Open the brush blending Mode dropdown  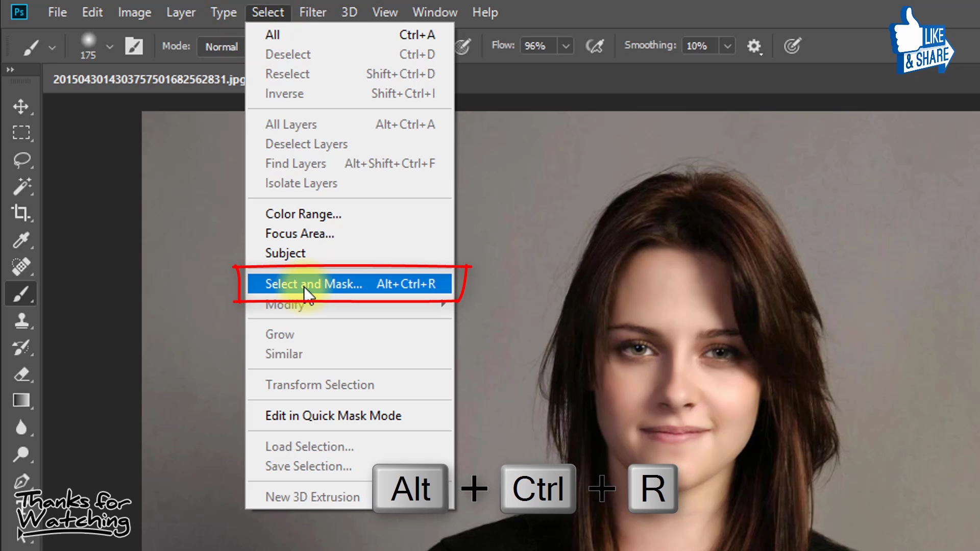click(222, 46)
